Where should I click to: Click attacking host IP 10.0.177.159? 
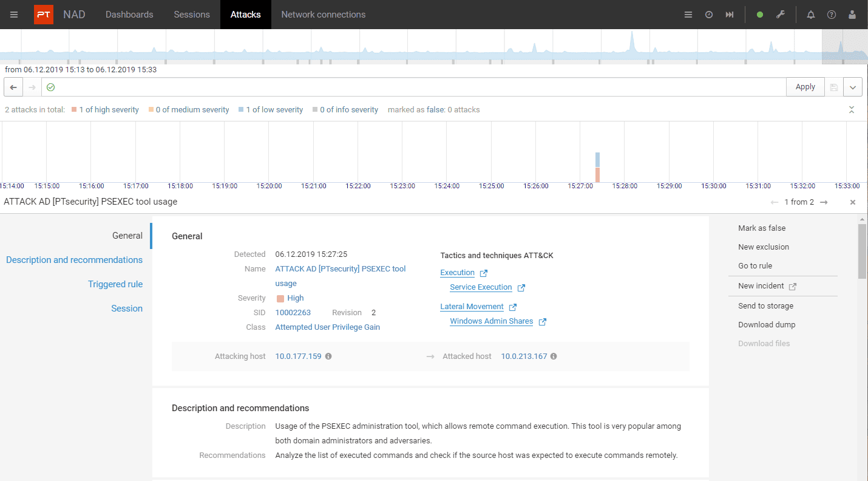(298, 356)
